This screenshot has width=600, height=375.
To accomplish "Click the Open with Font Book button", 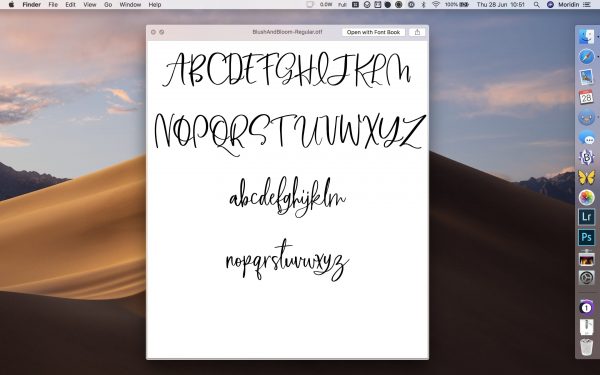I will pyautogui.click(x=373, y=32).
